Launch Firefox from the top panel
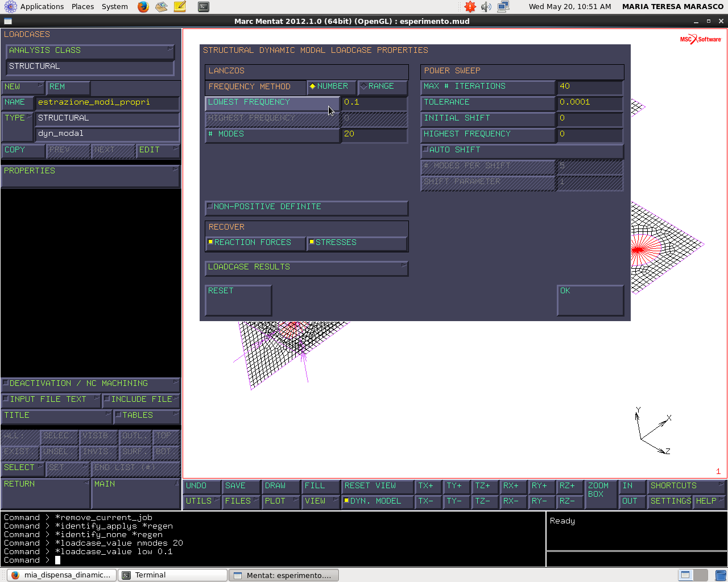The width and height of the screenshot is (728, 582). 143,7
